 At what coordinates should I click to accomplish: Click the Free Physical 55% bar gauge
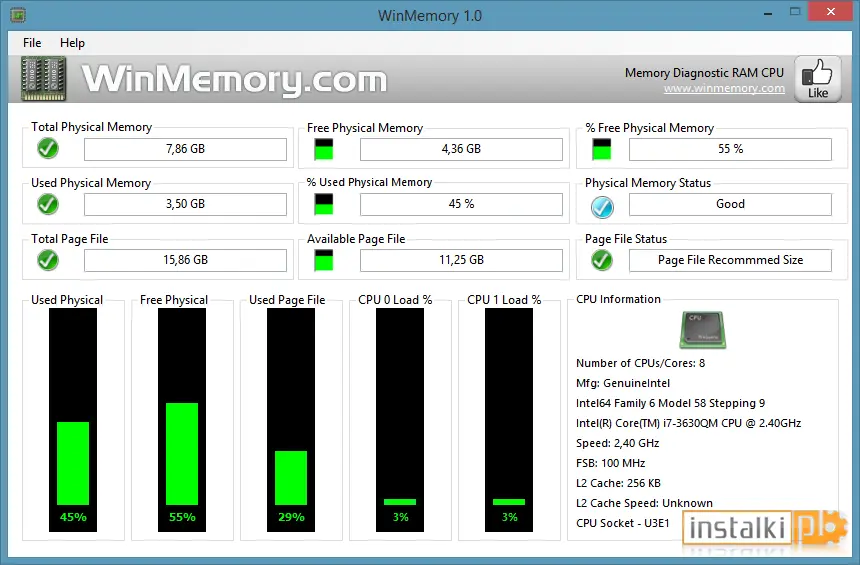(x=182, y=420)
